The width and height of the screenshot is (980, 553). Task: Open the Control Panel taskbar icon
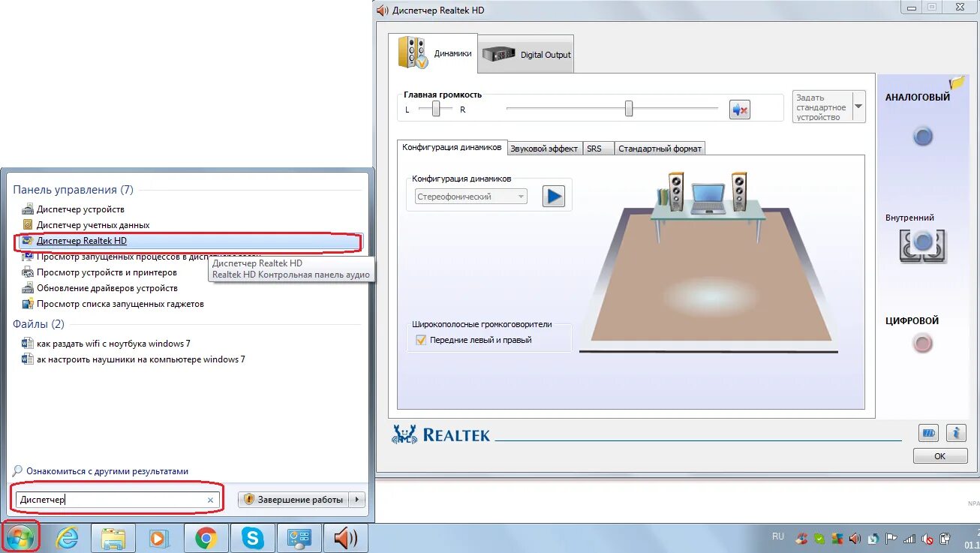click(x=299, y=538)
